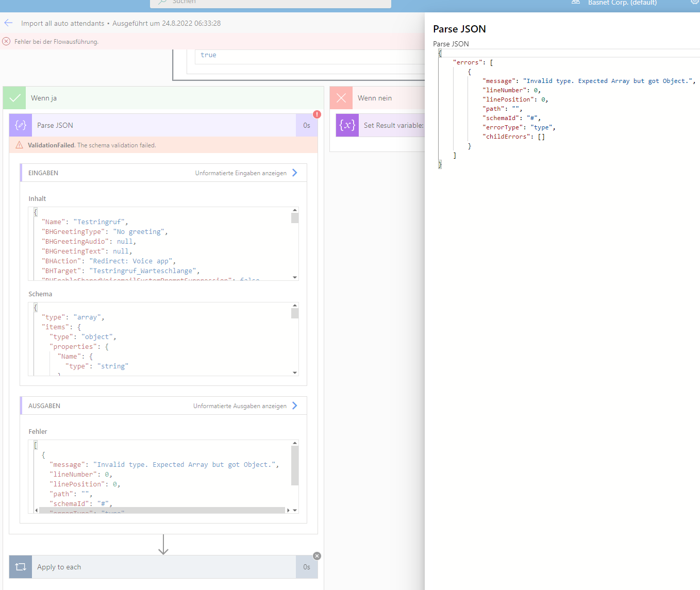Click the Apply to each loop icon
Screen dimensions: 700x590
[21, 567]
